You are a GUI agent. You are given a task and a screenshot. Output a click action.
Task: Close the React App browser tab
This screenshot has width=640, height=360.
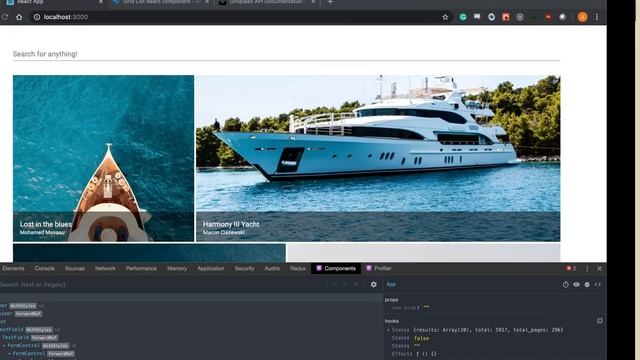[101, 2]
